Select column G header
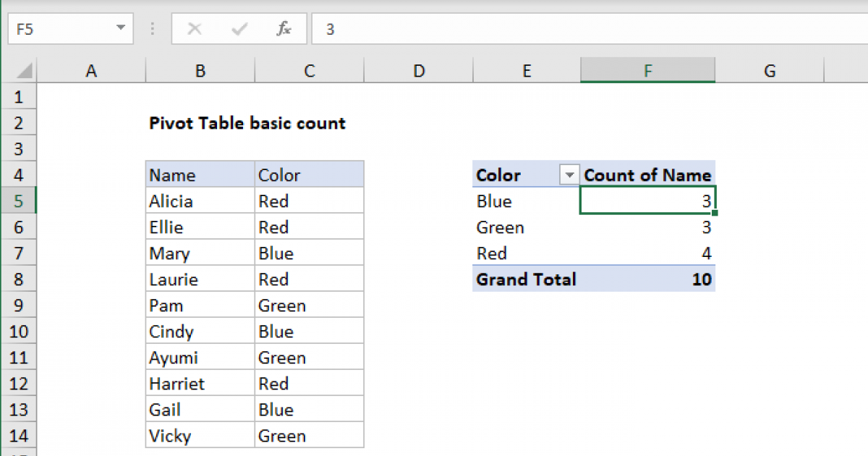This screenshot has height=456, width=868. [x=770, y=71]
